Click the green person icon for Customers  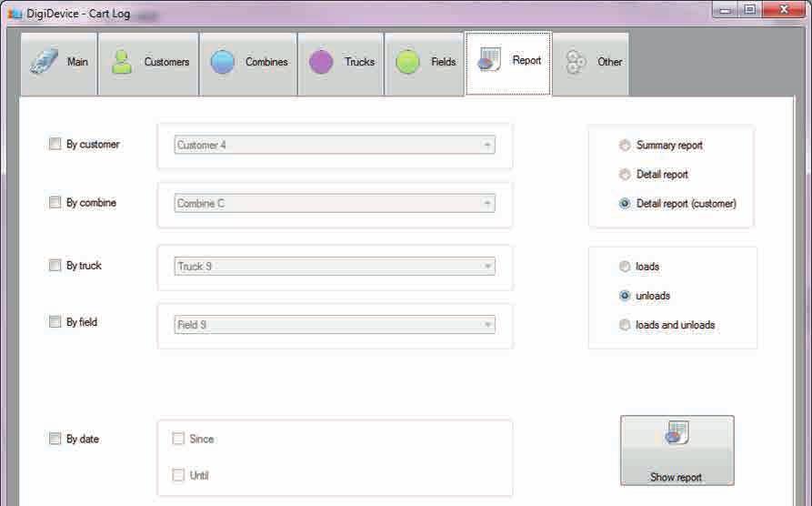tap(122, 62)
